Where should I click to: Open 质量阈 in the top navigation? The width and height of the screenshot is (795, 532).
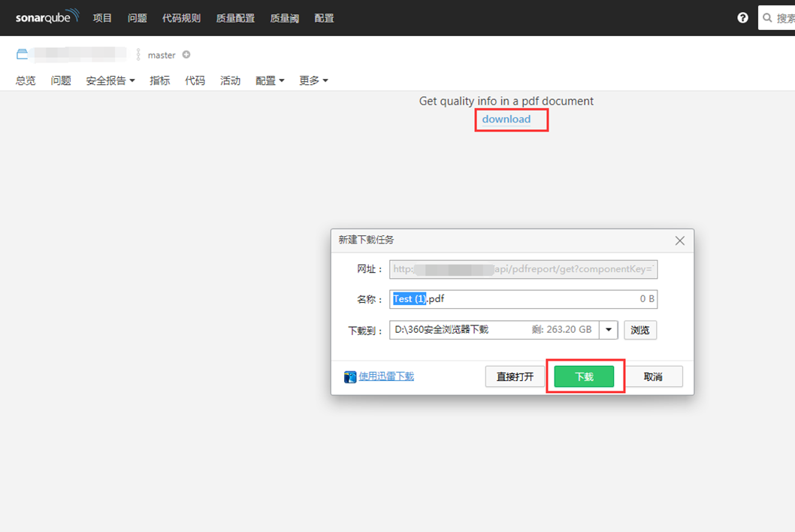(x=285, y=18)
